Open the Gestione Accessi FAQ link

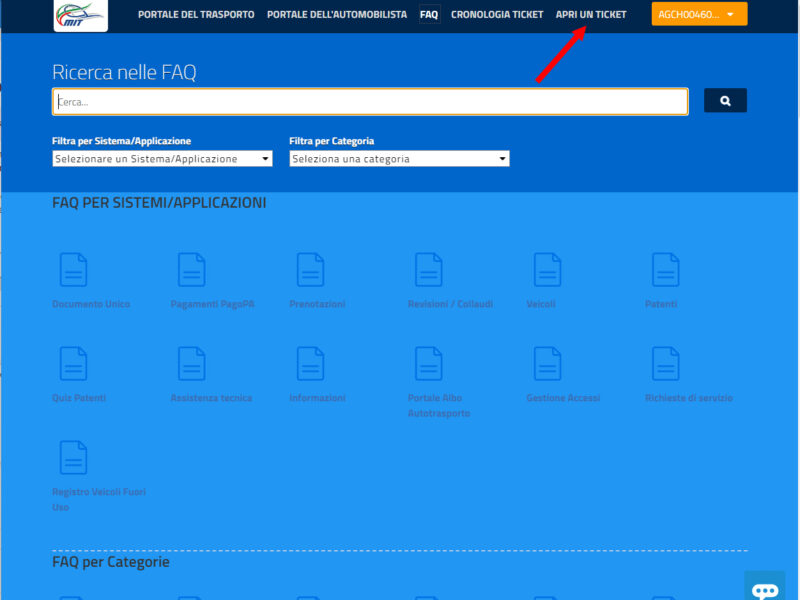[x=563, y=398]
